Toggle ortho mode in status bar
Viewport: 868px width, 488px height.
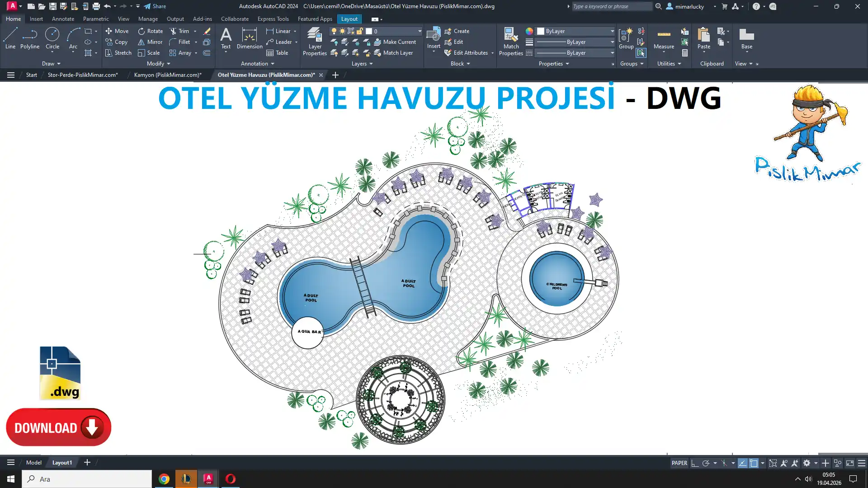(x=695, y=463)
